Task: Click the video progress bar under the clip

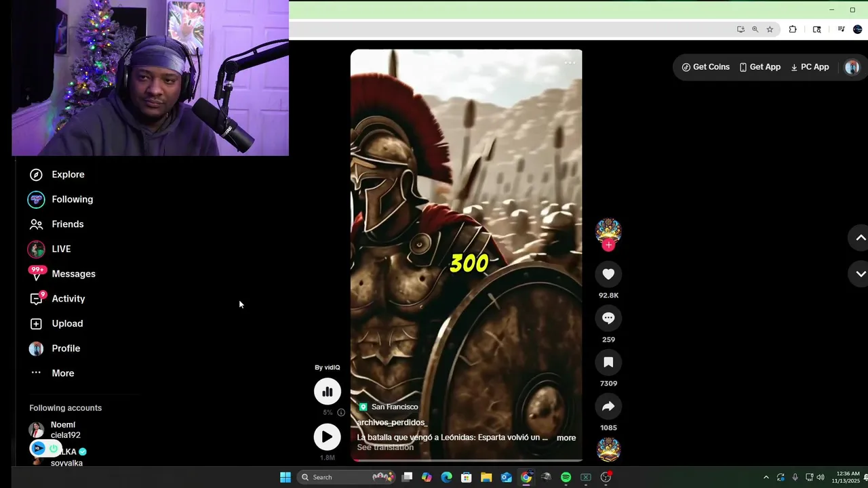Action: click(x=466, y=460)
